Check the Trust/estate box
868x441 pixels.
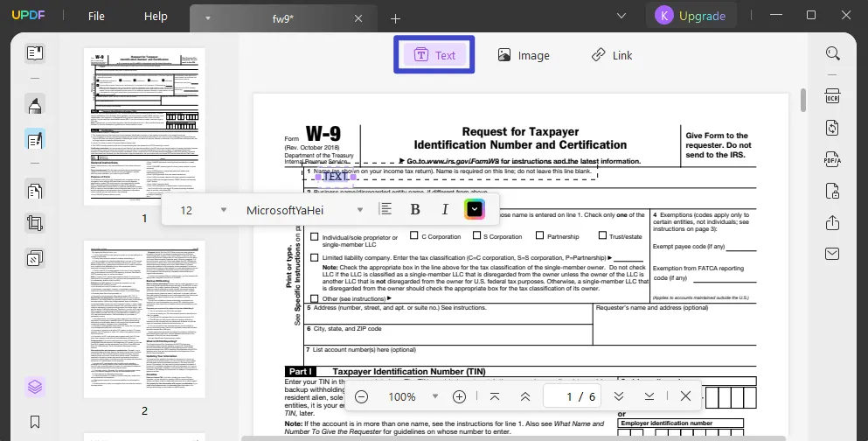coord(602,235)
